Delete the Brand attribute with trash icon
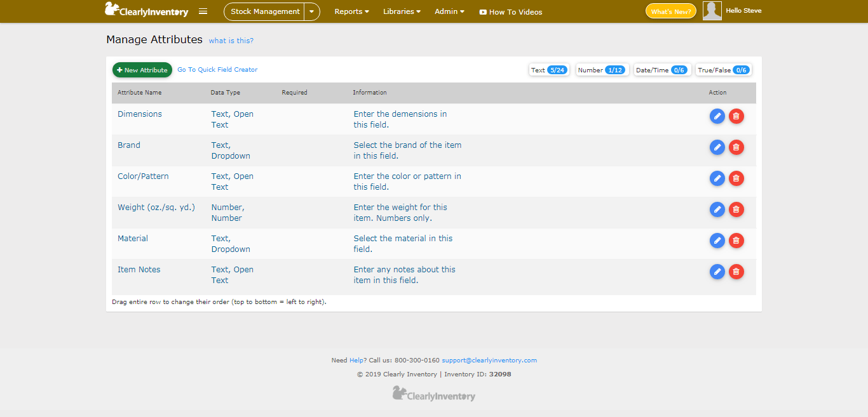The height and width of the screenshot is (417, 868). [x=736, y=147]
